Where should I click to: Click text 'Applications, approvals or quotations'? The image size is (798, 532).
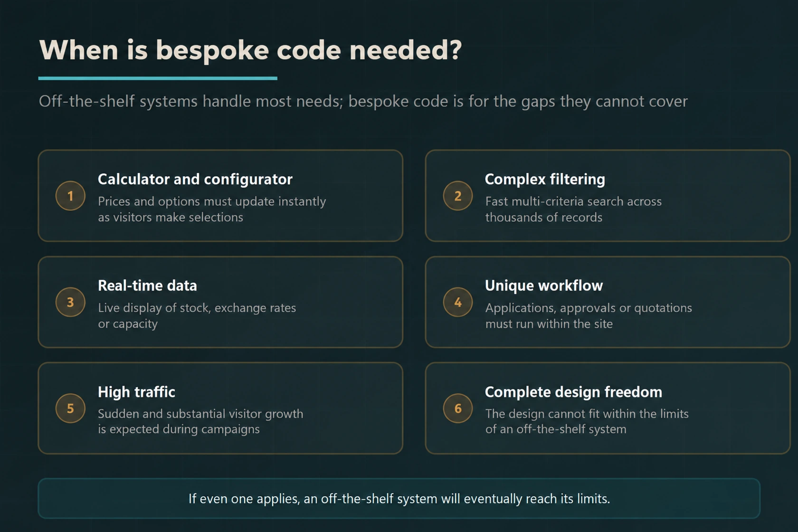589,308
